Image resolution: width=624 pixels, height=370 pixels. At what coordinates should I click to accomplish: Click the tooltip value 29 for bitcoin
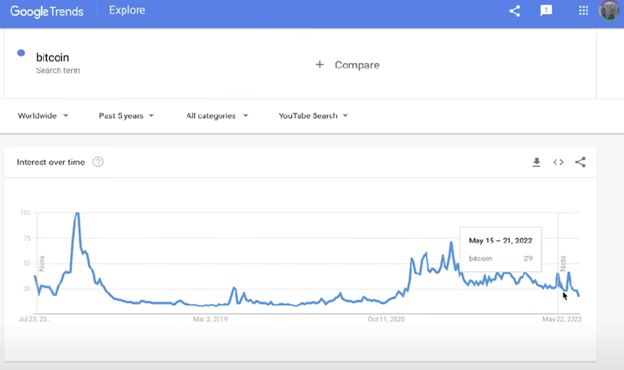coord(528,259)
